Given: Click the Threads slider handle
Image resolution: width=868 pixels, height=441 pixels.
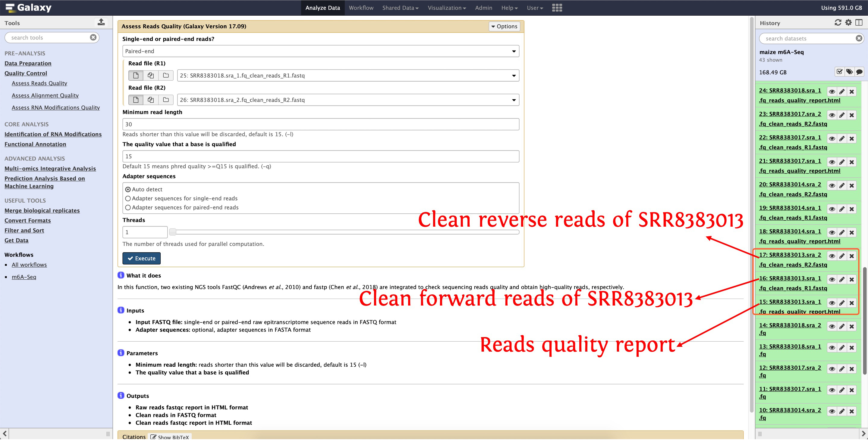Looking at the screenshot, I should pos(172,232).
